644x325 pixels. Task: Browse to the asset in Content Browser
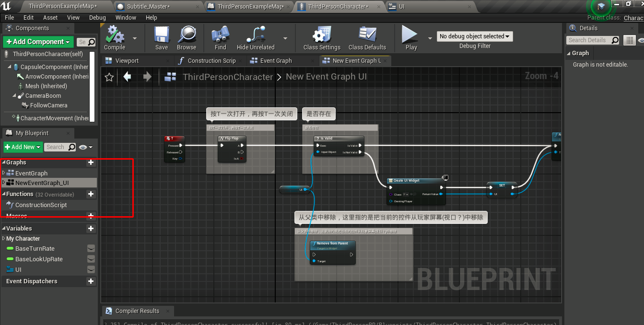pos(187,38)
